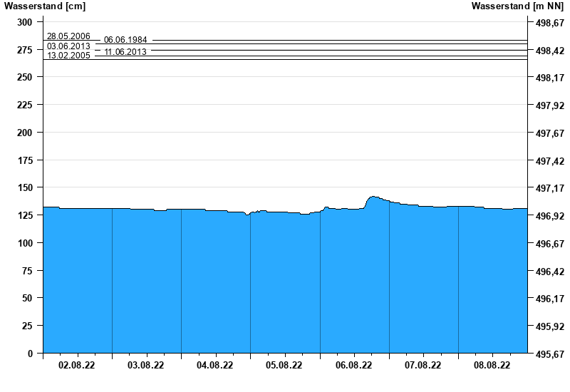The height and width of the screenshot is (392, 570).
Task: Select the 03.06.2013 flood marker label
Action: [x=68, y=46]
